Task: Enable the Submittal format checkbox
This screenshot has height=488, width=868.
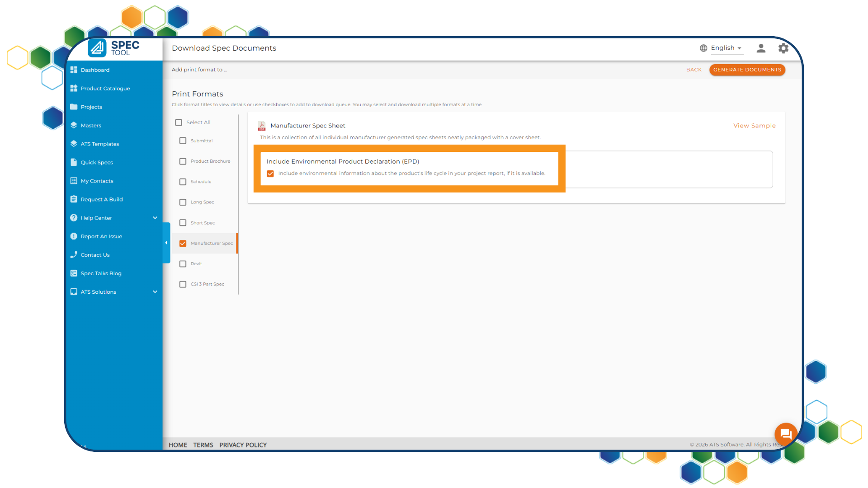Action: tap(183, 141)
